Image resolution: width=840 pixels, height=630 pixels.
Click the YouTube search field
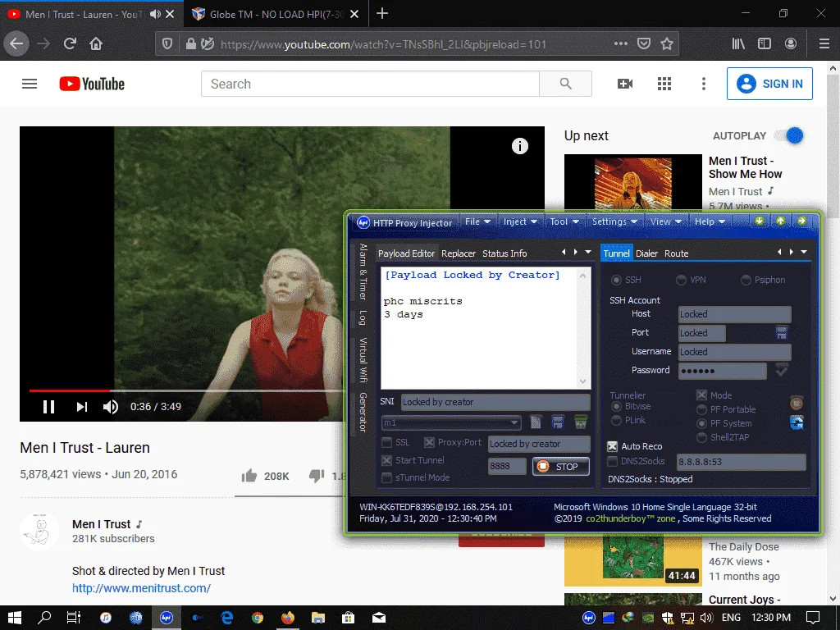click(x=370, y=84)
